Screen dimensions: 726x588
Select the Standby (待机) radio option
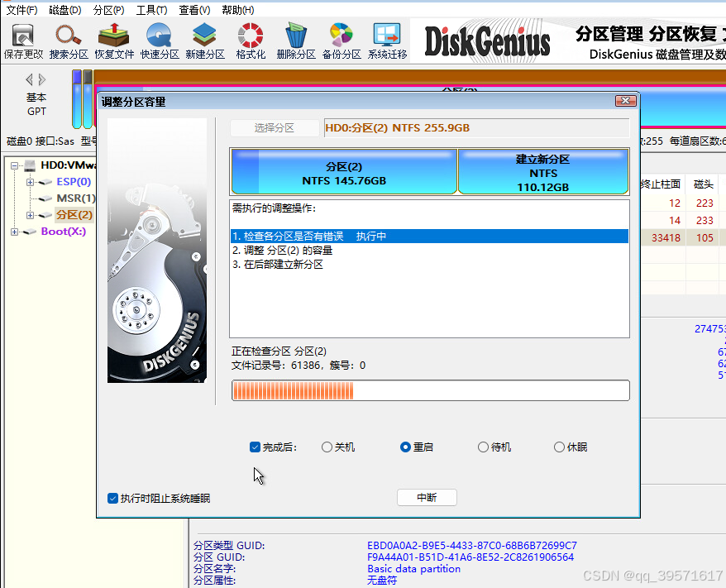(x=483, y=447)
